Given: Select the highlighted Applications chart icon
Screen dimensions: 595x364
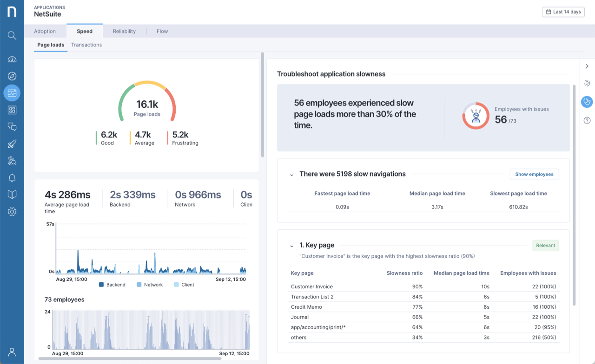Looking at the screenshot, I should click(12, 93).
